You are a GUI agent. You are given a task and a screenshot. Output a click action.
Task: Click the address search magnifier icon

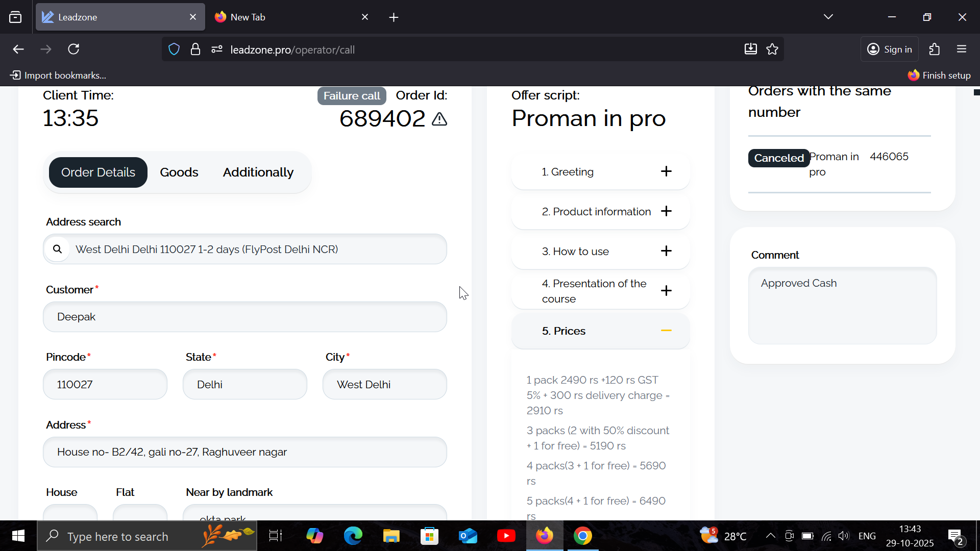tap(58, 249)
